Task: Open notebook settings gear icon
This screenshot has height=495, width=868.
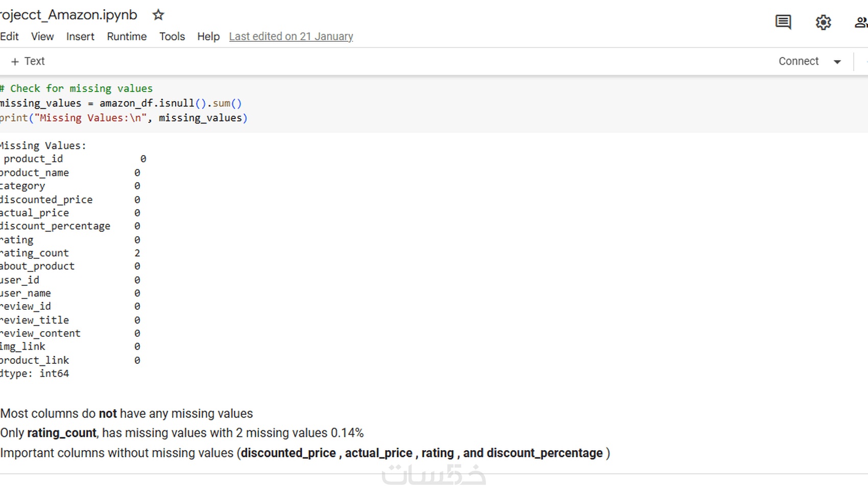Action: (823, 22)
